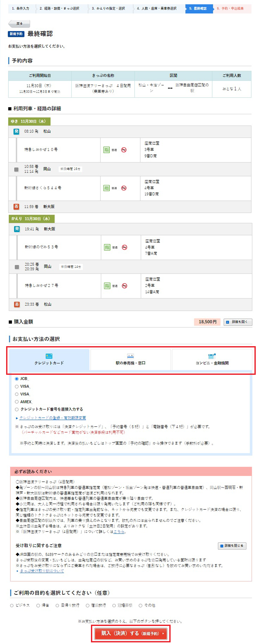Click the orange 着 arrival icon at 新大阪 11:59
This screenshot has height=644, width=258.
(x=16, y=207)
